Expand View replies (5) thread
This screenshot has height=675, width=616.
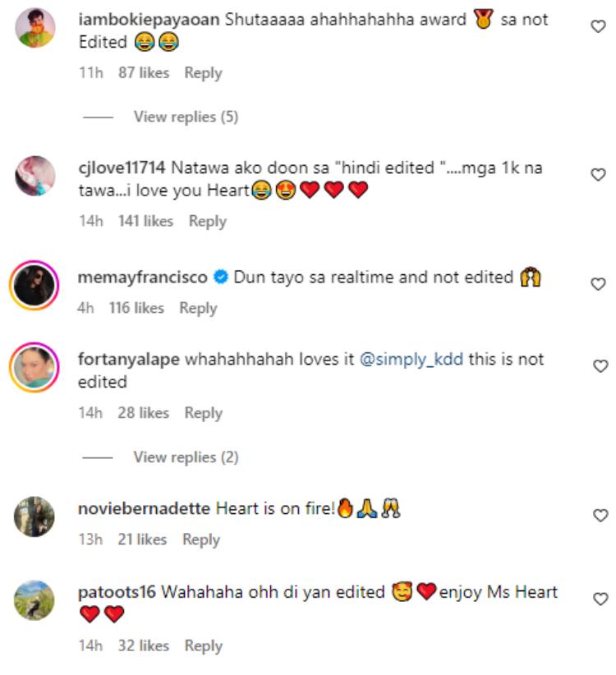point(186,117)
